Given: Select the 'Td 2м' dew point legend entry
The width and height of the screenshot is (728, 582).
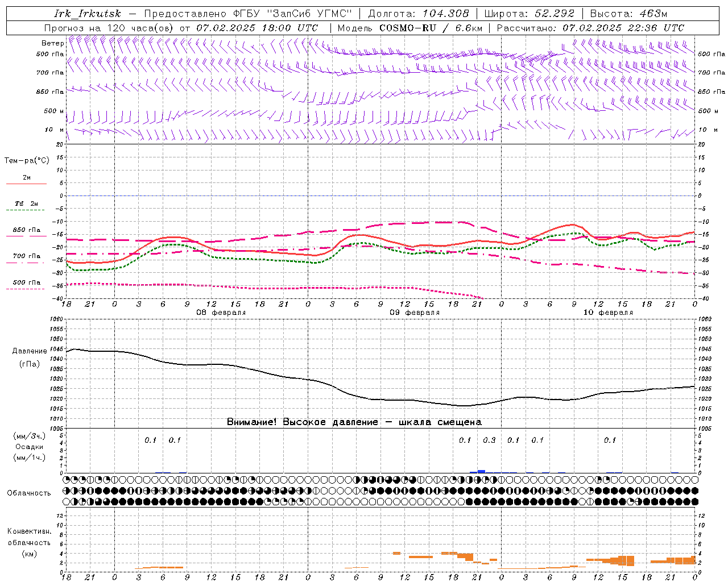Looking at the screenshot, I should coord(27,203).
